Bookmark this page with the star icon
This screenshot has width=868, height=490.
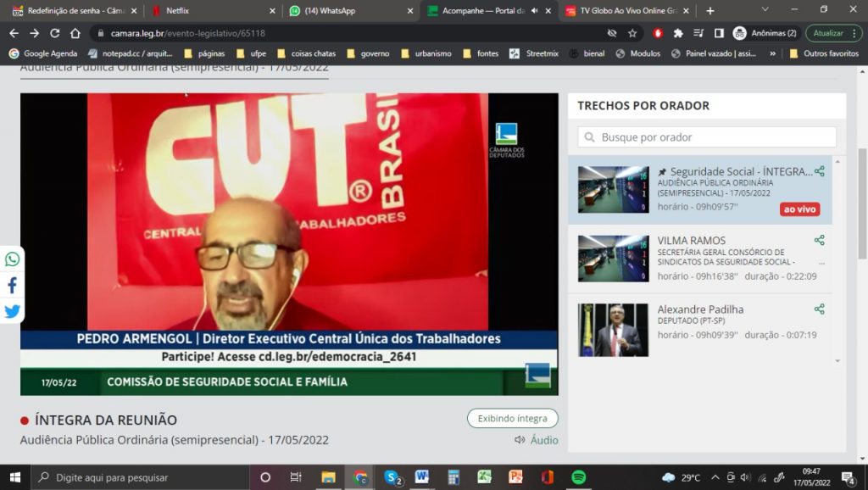632,33
